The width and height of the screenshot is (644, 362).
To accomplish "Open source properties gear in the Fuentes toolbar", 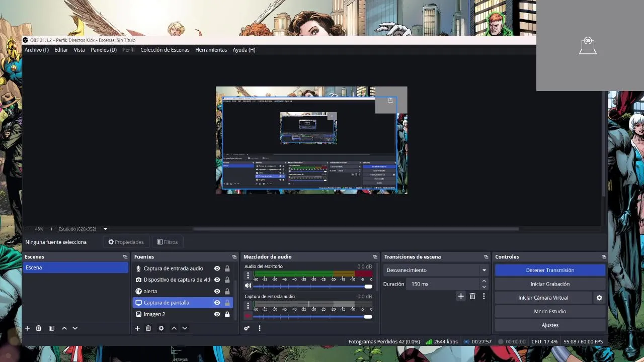I will click(161, 328).
